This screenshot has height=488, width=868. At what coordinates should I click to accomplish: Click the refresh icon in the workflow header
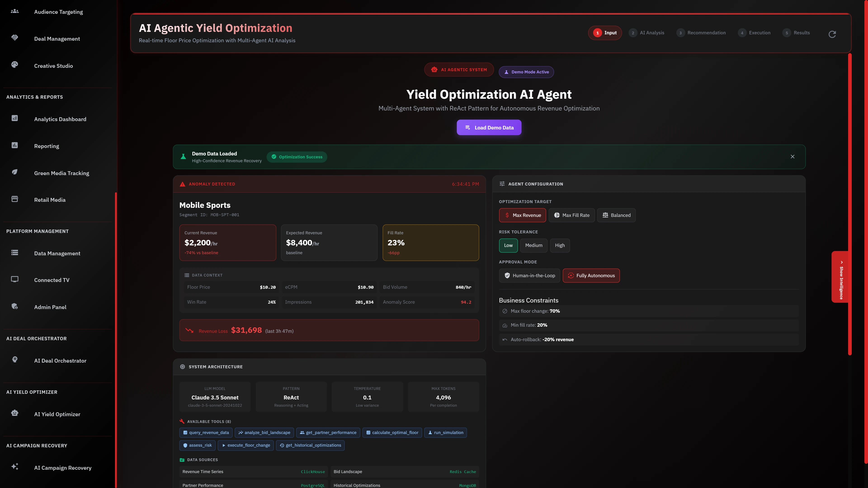coord(832,34)
